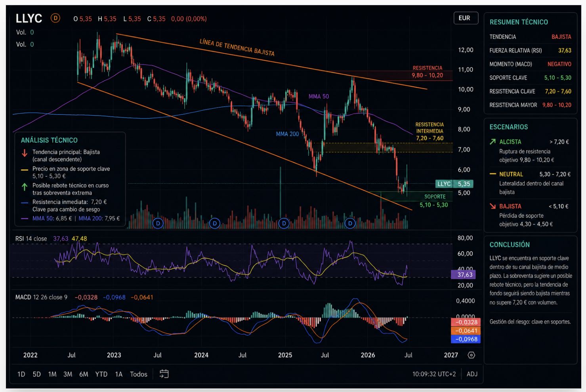
Task: Click 'Resistencia inmediata: 7,20 €' note
Action: point(70,202)
